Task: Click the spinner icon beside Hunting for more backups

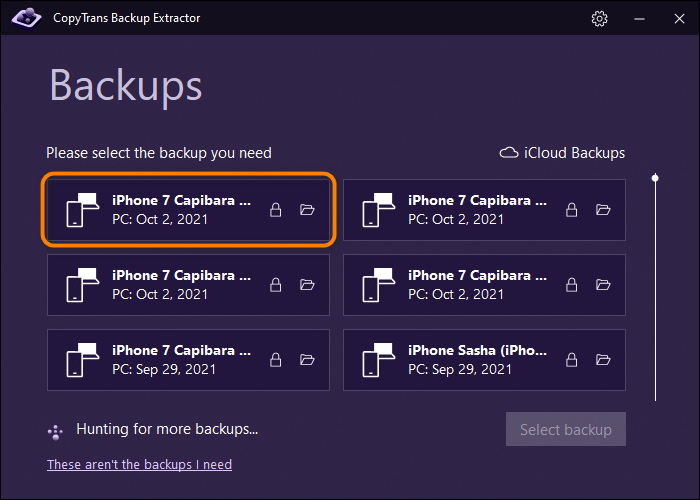Action: pos(55,432)
